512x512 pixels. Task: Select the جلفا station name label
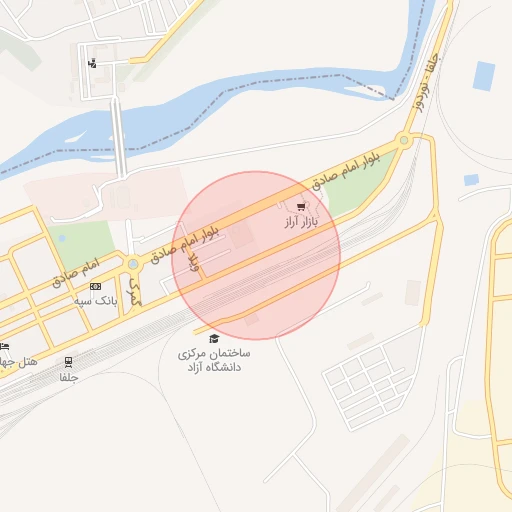pyautogui.click(x=69, y=378)
